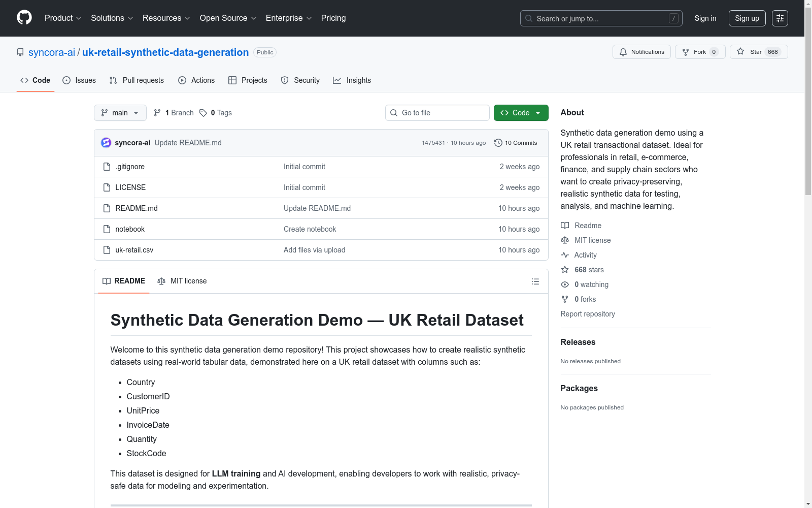This screenshot has width=812, height=508.
Task: Open the uk-retail.csv file name
Action: click(x=134, y=250)
